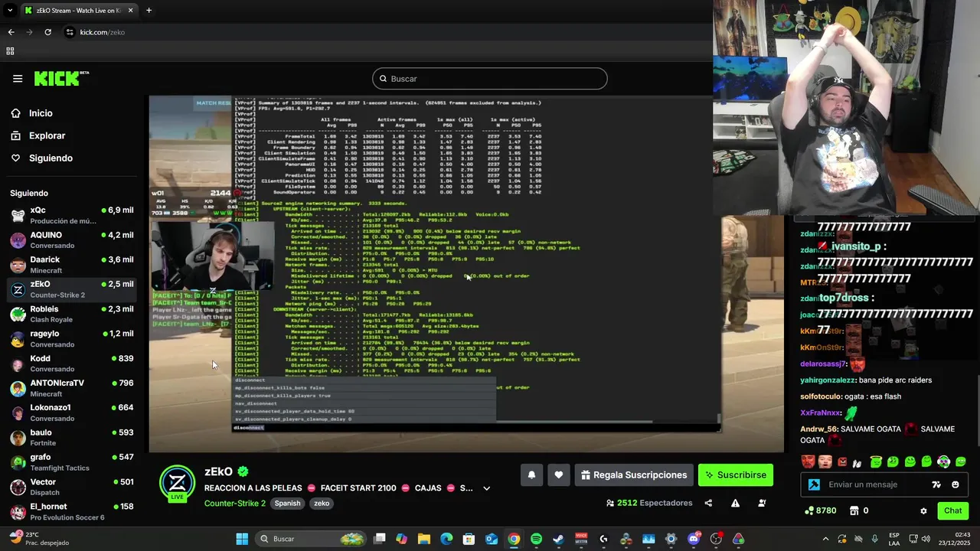The width and height of the screenshot is (980, 551).
Task: Open AQUINO's channel in following list
Action: pos(72,240)
